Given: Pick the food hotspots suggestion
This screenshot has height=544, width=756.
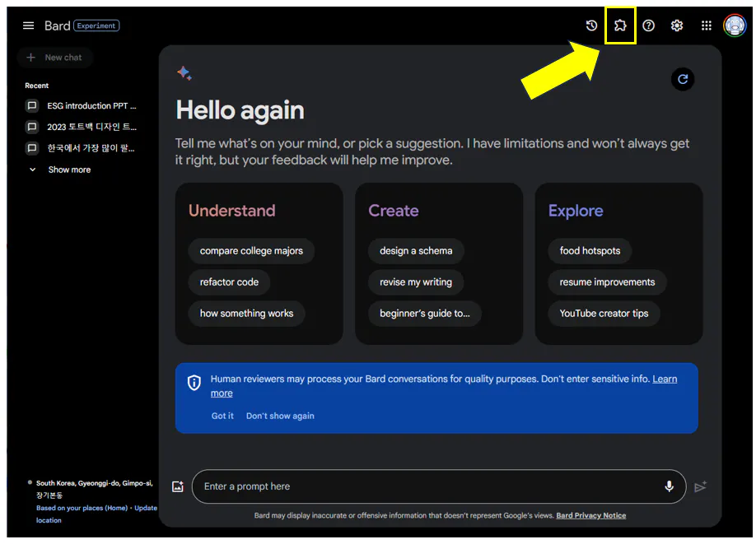Looking at the screenshot, I should [590, 251].
